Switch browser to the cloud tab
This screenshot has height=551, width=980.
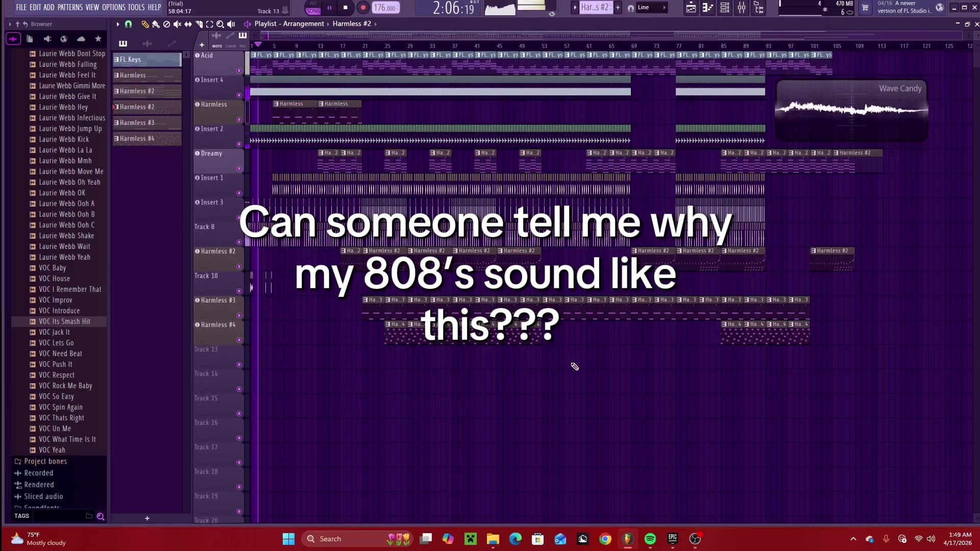tap(81, 39)
